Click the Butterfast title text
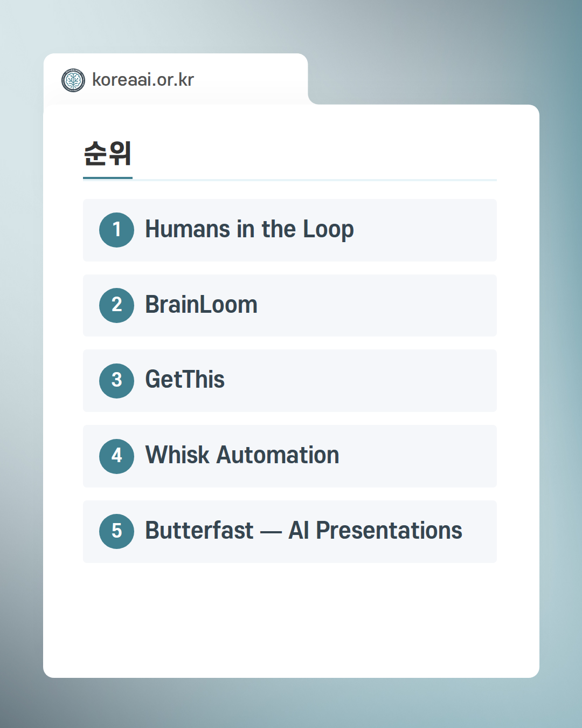 pyautogui.click(x=199, y=531)
